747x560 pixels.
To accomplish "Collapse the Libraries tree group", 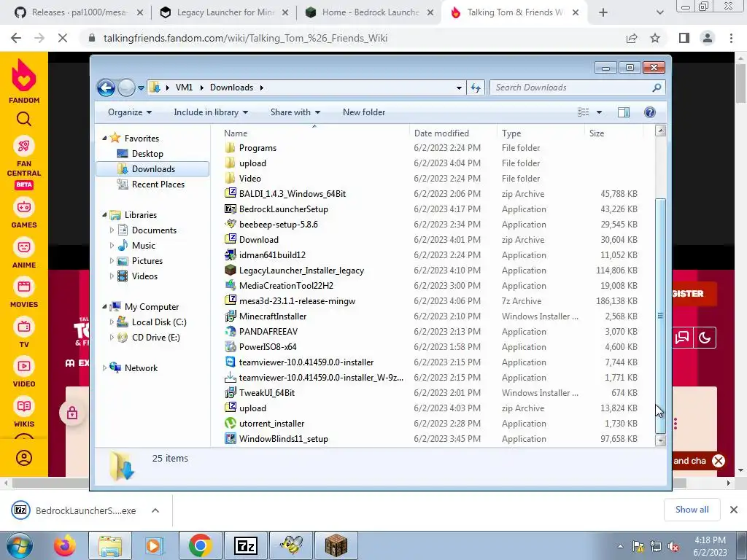I will coord(105,215).
